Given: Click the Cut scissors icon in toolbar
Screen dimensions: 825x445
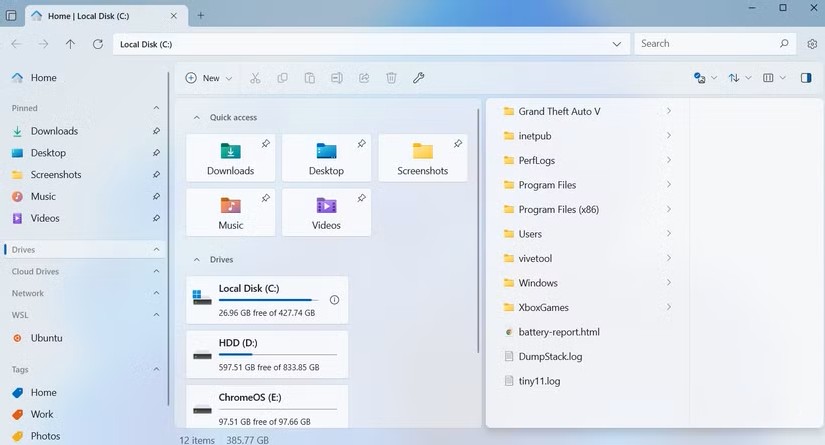Looking at the screenshot, I should click(x=255, y=78).
